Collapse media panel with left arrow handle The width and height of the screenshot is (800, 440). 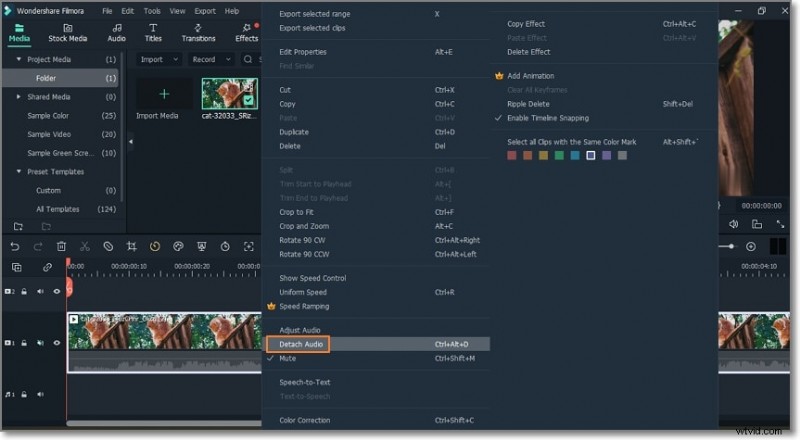(x=131, y=141)
